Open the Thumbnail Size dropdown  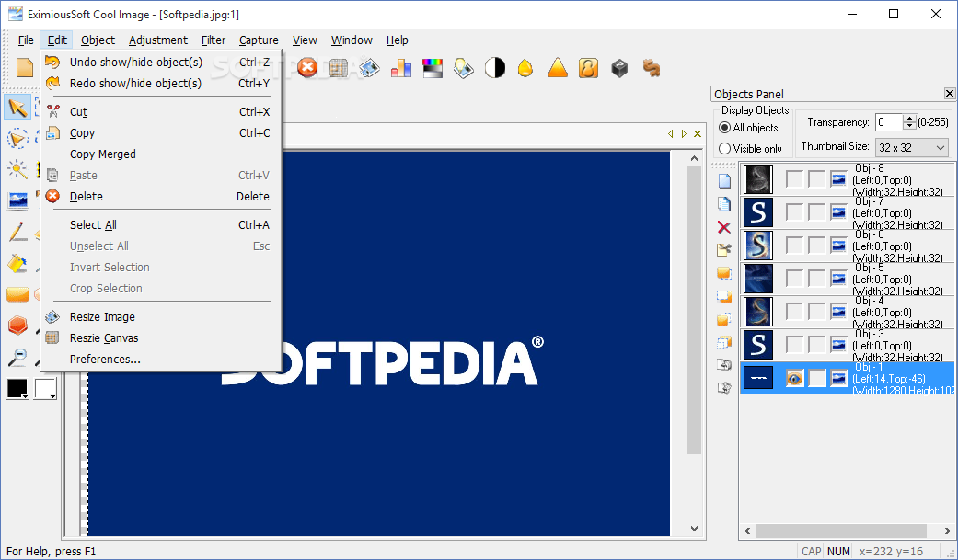point(912,148)
